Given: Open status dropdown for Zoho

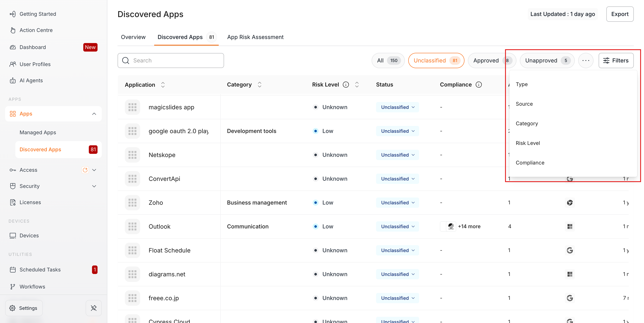Looking at the screenshot, I should coord(398,203).
